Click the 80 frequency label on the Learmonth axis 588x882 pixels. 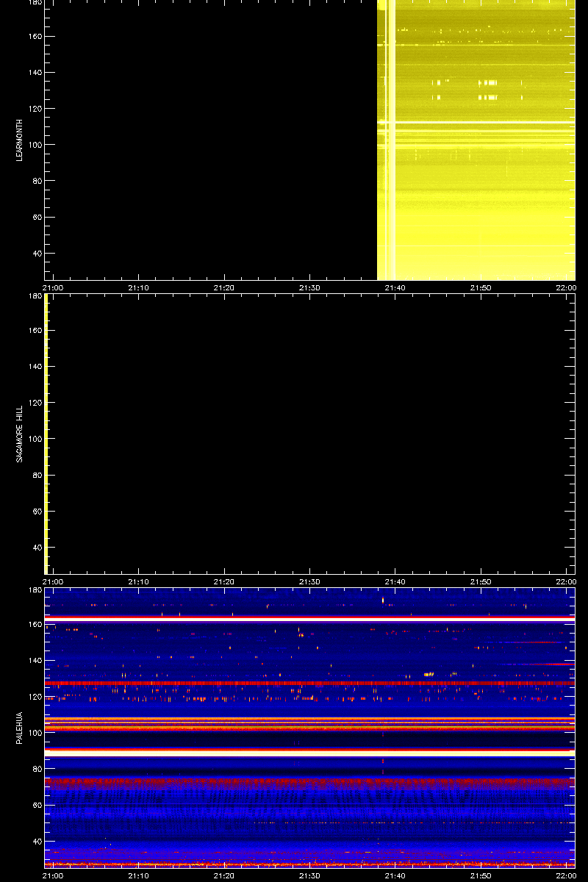point(36,181)
